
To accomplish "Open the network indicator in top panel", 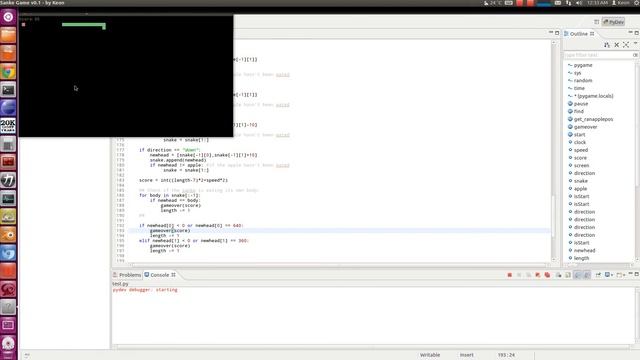I will coord(569,3).
